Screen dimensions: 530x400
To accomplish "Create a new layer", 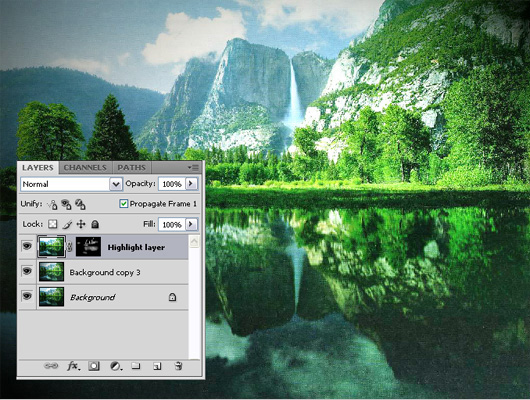I will point(157,366).
